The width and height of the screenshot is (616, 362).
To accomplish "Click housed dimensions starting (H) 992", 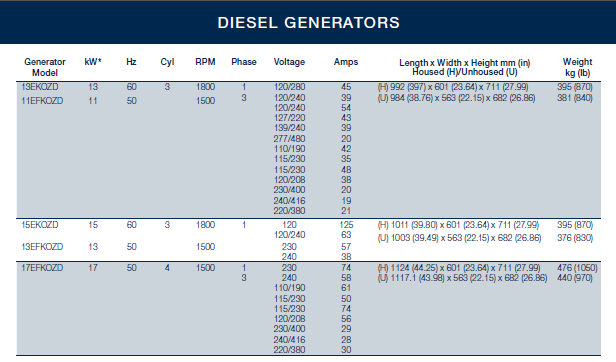I will pyautogui.click(x=453, y=87).
